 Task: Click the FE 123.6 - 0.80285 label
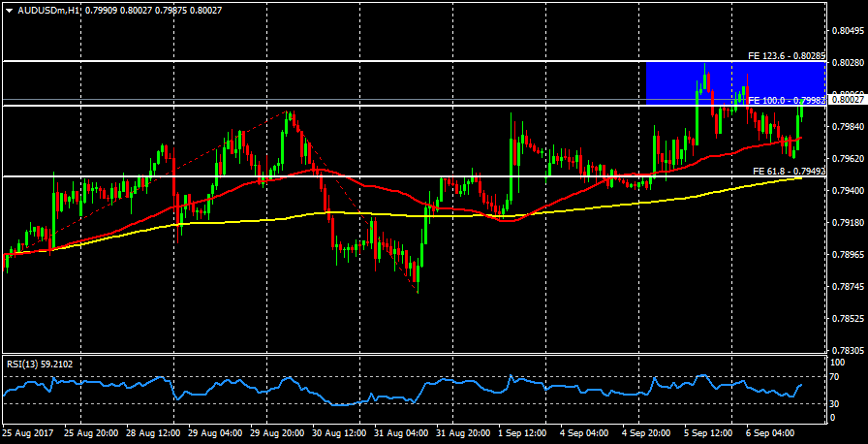point(786,56)
